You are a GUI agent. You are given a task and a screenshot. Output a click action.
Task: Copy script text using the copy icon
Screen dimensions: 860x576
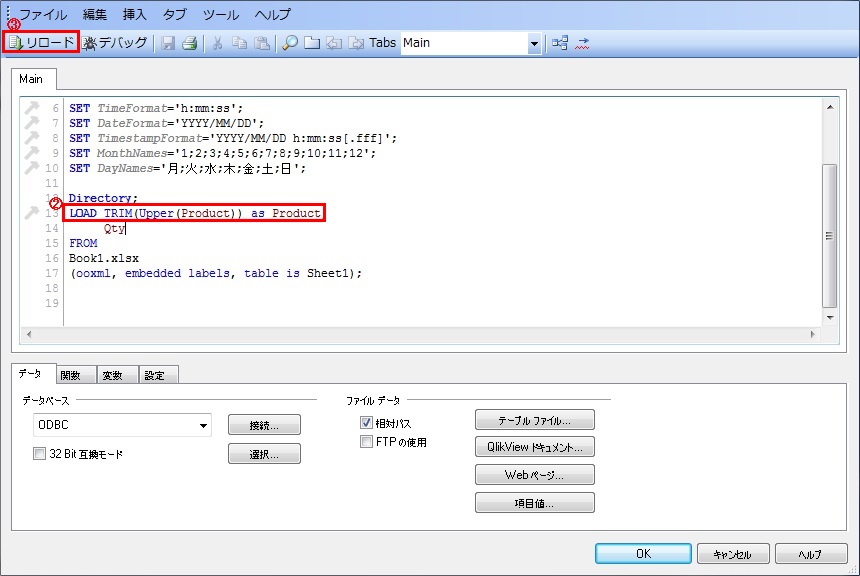click(241, 43)
